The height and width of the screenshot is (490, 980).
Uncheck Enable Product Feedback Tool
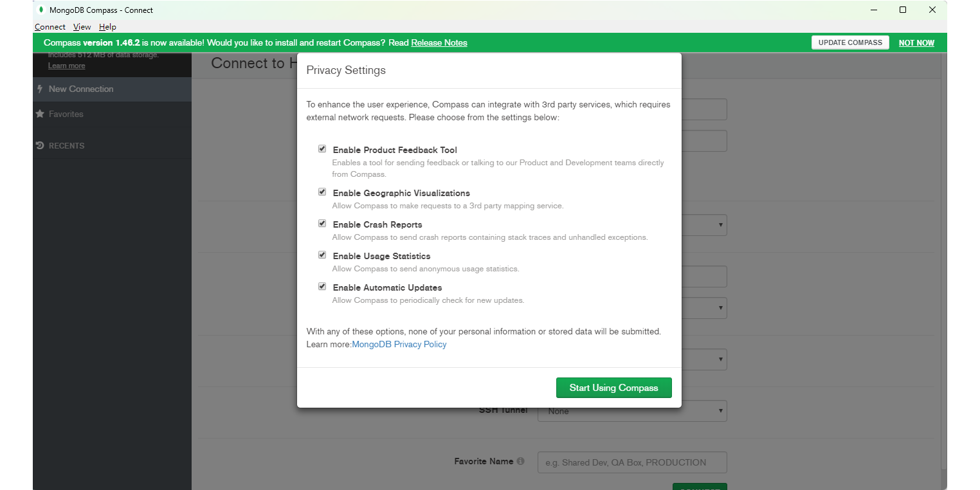point(322,149)
